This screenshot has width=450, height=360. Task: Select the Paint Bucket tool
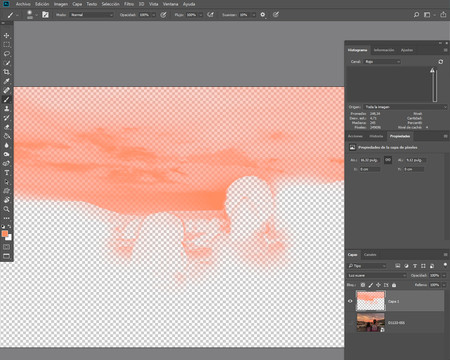click(6, 136)
